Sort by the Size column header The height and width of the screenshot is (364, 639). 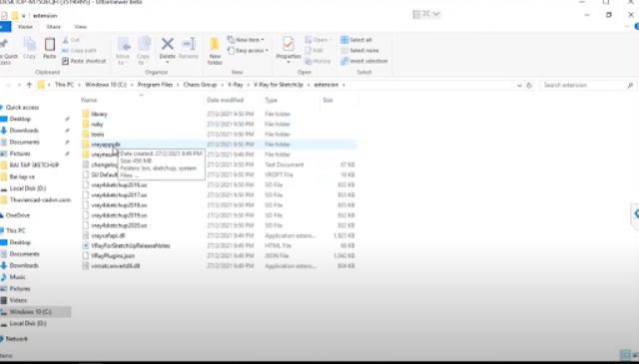point(328,100)
